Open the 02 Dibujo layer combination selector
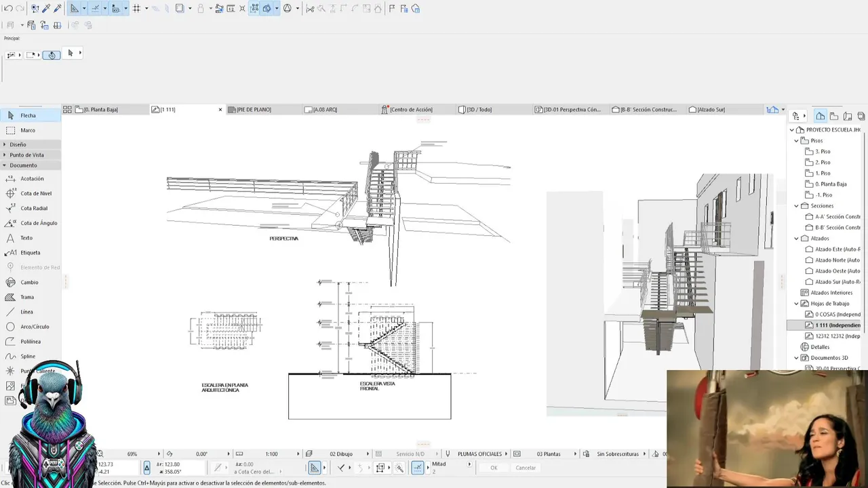The image size is (868, 488). 341,453
